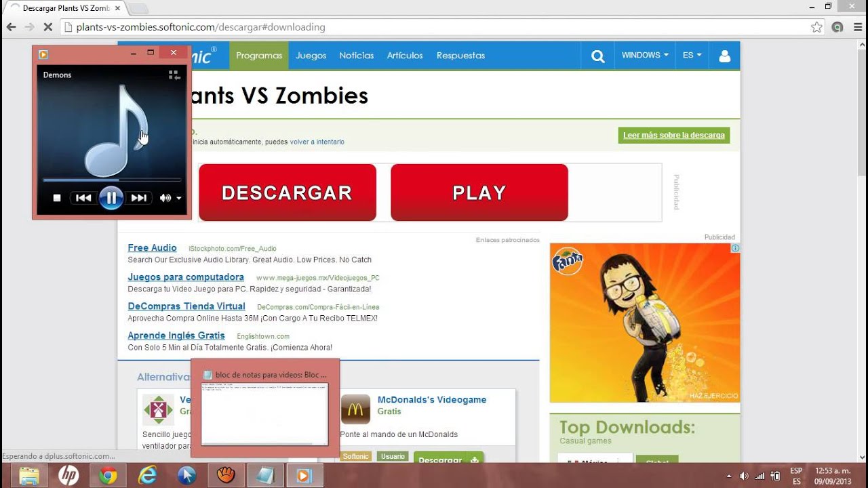Screen dimensions: 868x488
Task: Click the bloc de notas taskbar preview
Action: 265,409
